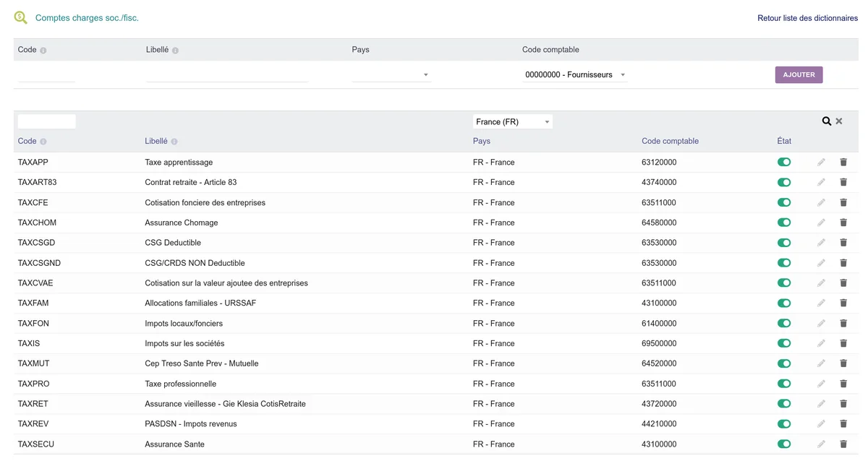The height and width of the screenshot is (461, 868).
Task: Turn off the TAXPRO status switch
Action: point(784,384)
